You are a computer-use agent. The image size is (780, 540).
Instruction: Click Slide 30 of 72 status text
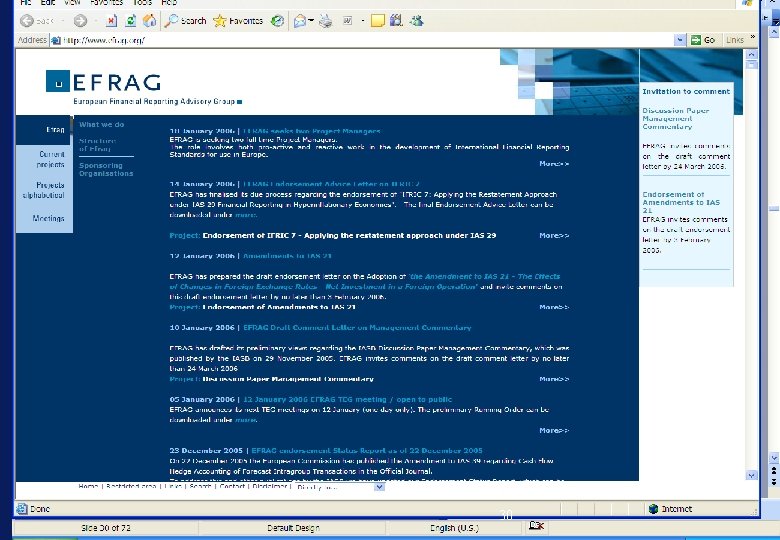[105, 528]
